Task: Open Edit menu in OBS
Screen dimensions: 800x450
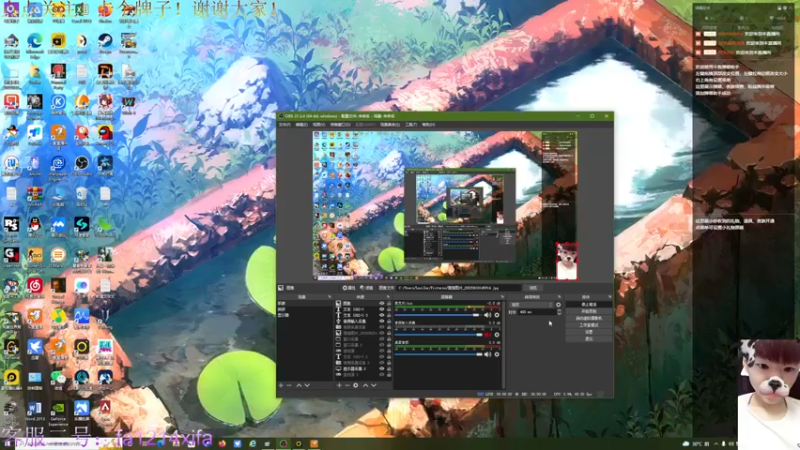Action: [x=302, y=124]
